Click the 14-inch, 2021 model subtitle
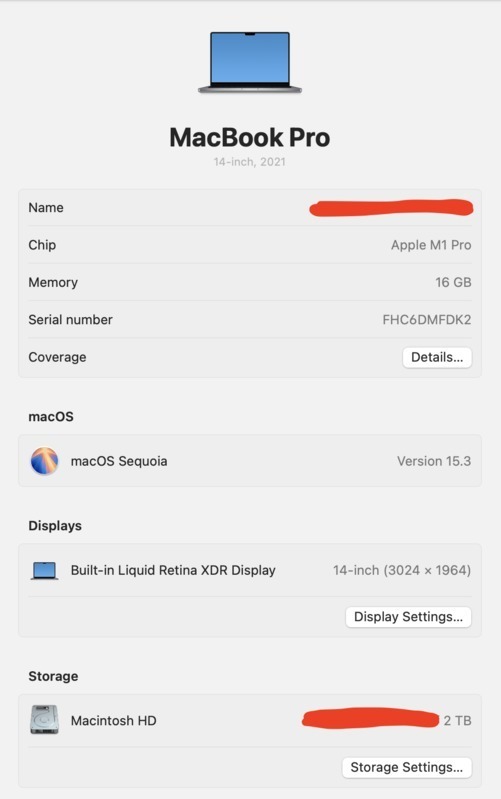501x799 pixels. pyautogui.click(x=250, y=162)
